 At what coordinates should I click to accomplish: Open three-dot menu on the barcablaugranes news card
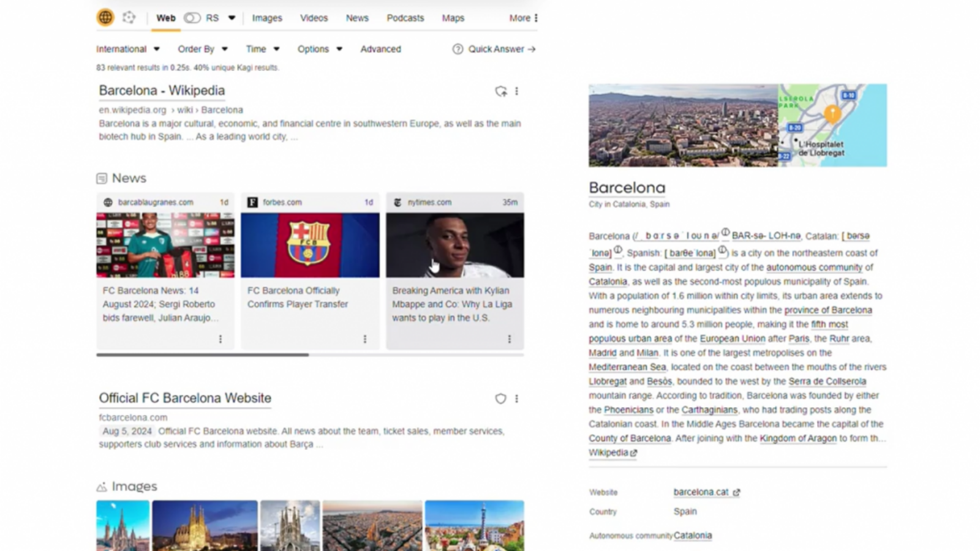coord(221,339)
